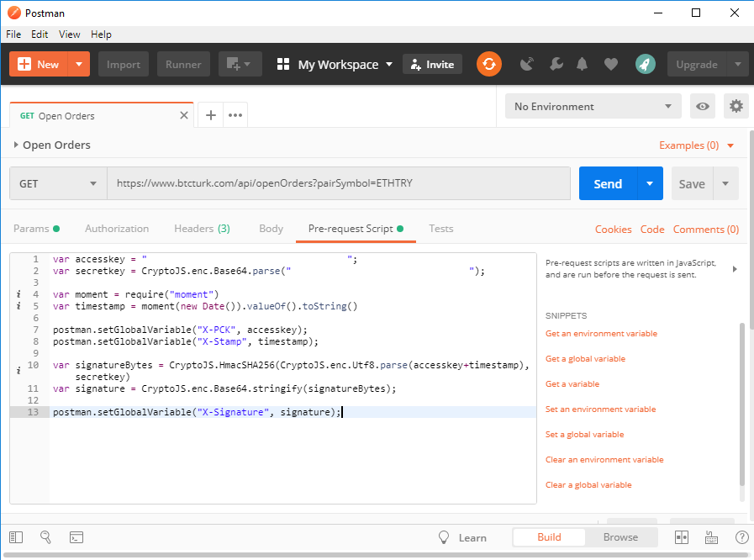Open notifications bell icon
The image size is (754, 560).
pos(583,64)
